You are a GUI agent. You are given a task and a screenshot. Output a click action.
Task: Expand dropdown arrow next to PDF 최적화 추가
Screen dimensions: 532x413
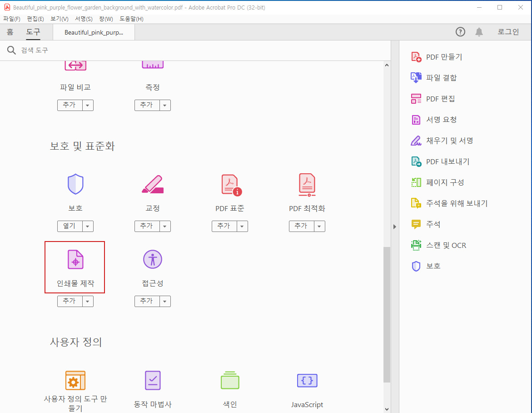click(319, 226)
